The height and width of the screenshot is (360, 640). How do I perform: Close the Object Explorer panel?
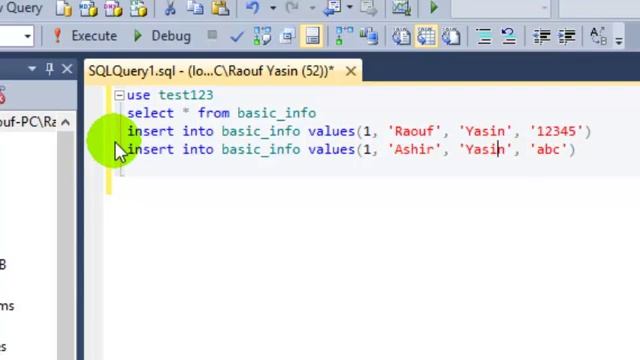(67, 69)
